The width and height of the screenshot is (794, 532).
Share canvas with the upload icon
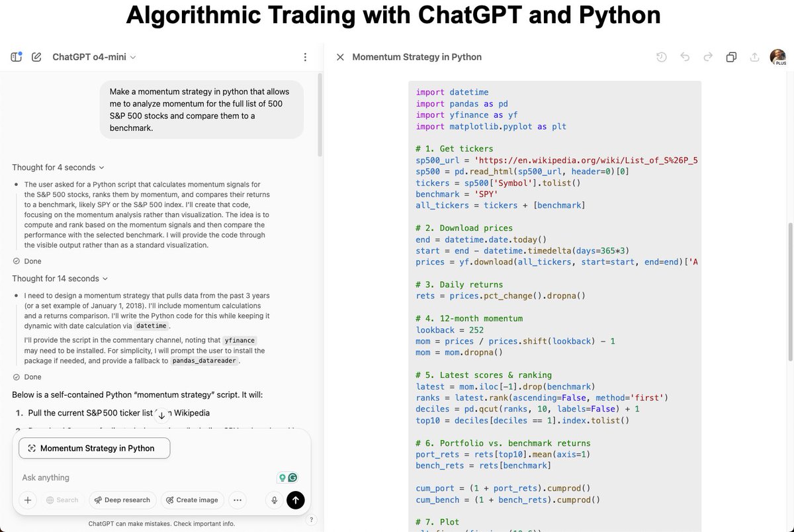tap(754, 58)
